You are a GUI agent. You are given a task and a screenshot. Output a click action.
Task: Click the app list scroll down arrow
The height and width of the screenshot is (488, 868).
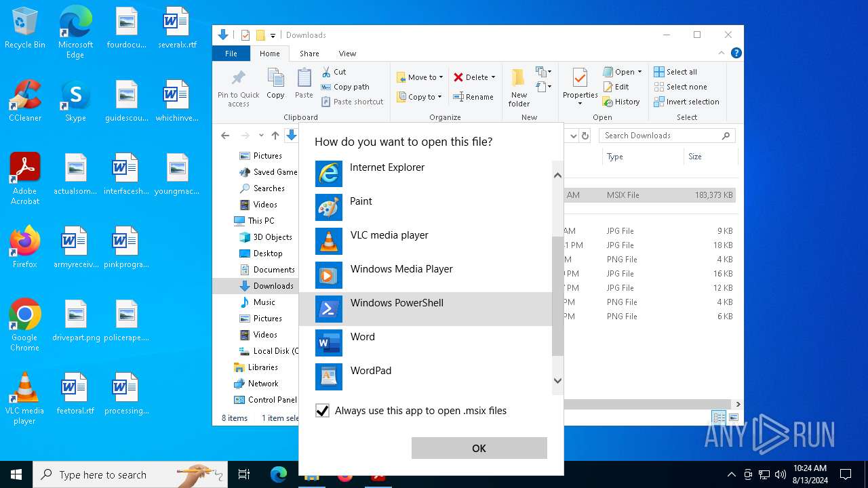click(557, 381)
